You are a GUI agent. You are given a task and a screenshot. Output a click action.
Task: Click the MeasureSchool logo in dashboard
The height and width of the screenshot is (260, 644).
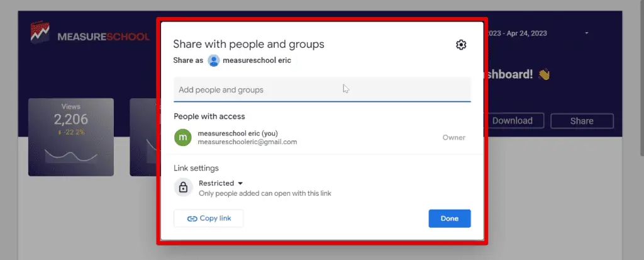(x=90, y=33)
